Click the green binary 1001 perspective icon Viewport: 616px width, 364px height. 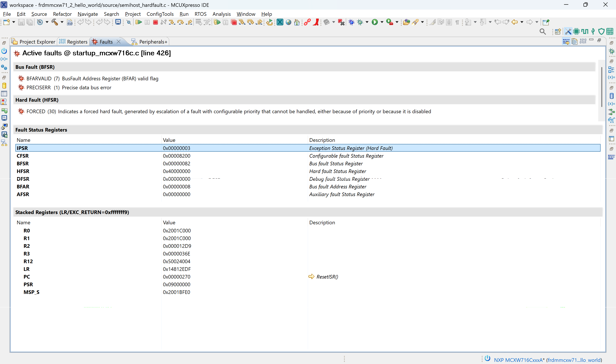(610, 31)
